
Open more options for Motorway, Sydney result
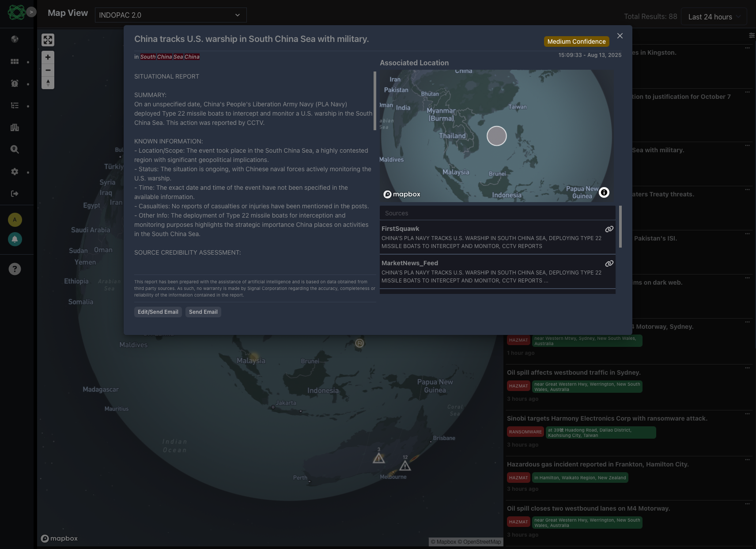click(x=747, y=322)
